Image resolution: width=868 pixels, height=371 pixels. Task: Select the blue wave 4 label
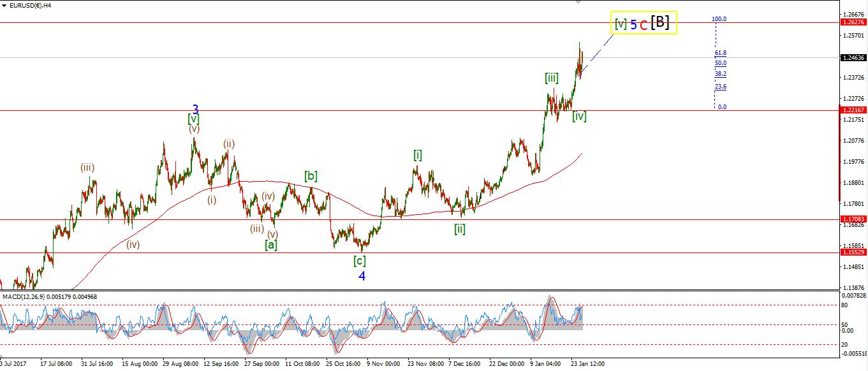point(362,276)
